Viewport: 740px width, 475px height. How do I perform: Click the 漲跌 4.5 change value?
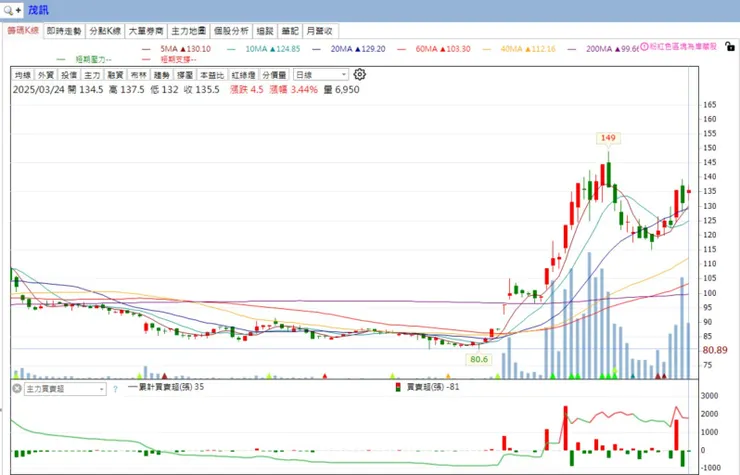[x=246, y=90]
